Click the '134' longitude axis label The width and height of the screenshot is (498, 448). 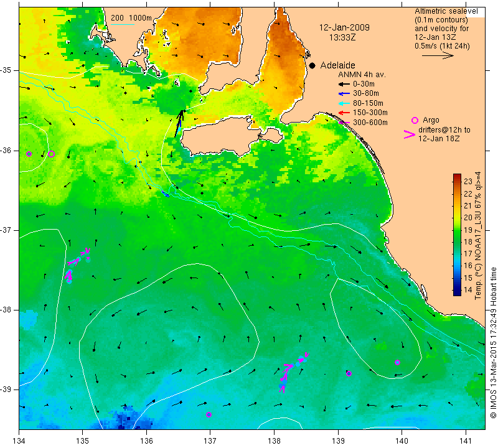tap(19, 441)
